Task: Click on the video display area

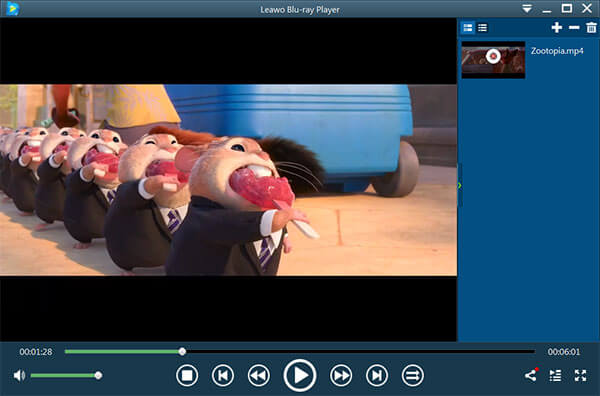Action: (228, 179)
